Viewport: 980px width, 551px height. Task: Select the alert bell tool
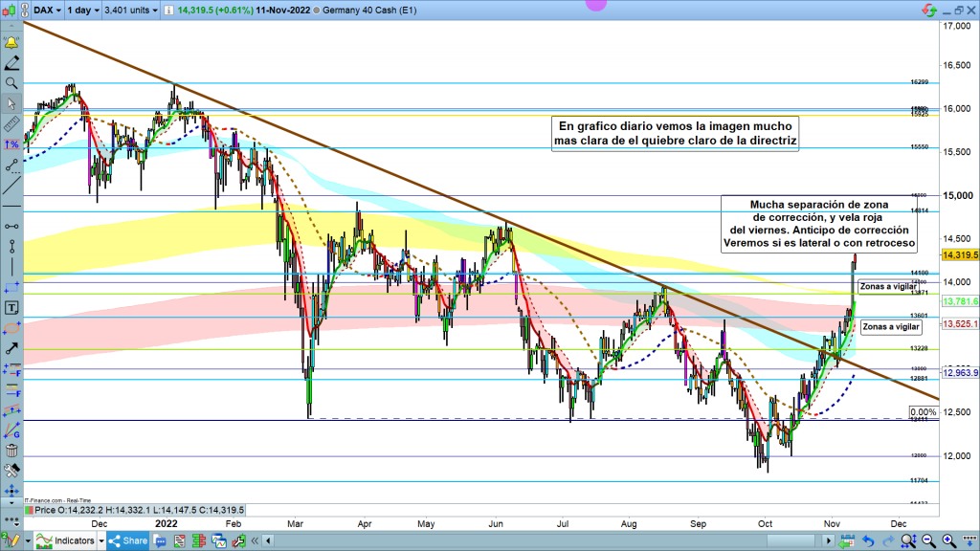(x=11, y=43)
